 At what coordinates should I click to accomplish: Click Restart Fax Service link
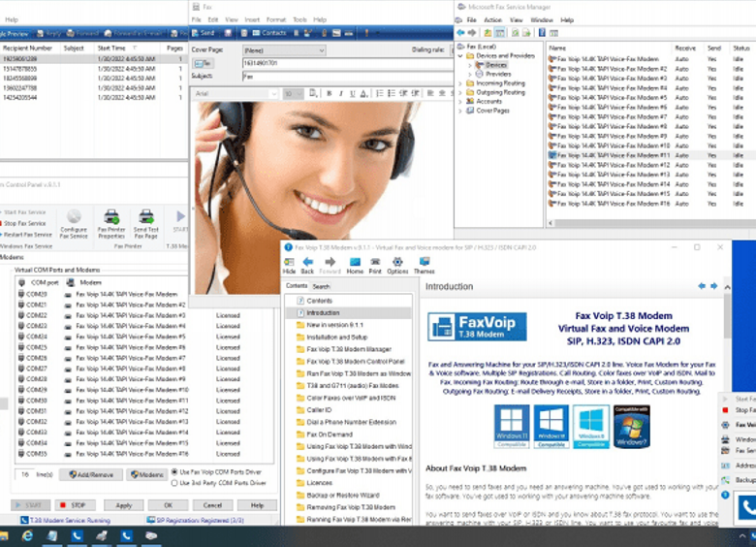pyautogui.click(x=28, y=235)
